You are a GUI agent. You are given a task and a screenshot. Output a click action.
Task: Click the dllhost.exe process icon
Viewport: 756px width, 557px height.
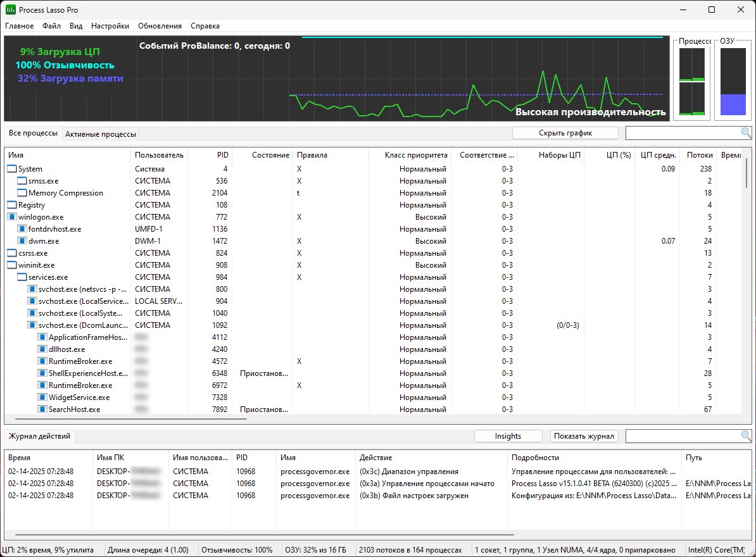(x=42, y=349)
